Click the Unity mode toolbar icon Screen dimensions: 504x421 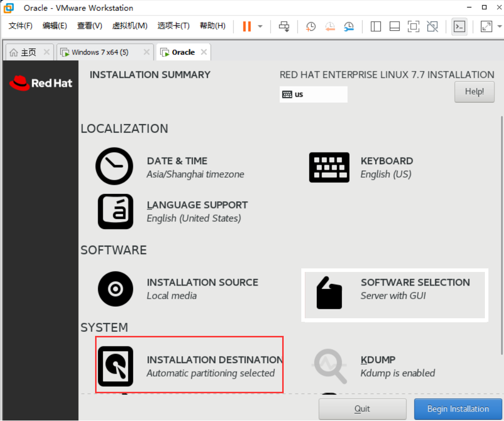click(432, 26)
